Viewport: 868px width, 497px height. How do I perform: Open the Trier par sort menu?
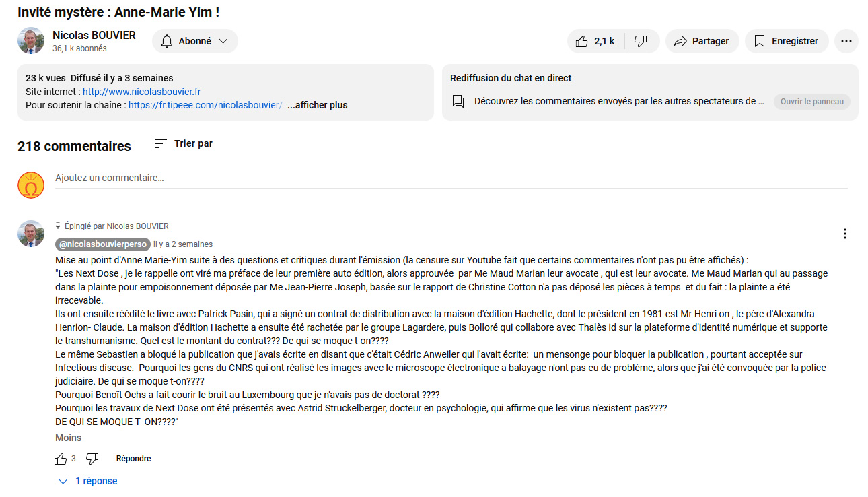click(183, 143)
